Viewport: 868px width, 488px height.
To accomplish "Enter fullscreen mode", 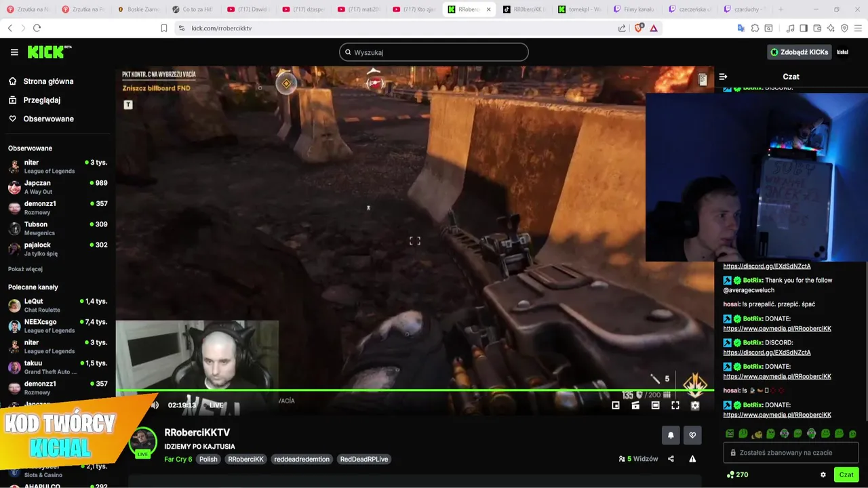I will (x=675, y=405).
